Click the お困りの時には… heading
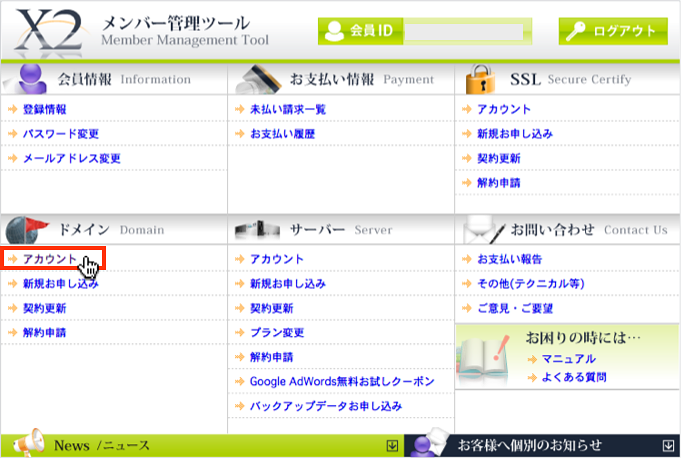 tap(583, 337)
